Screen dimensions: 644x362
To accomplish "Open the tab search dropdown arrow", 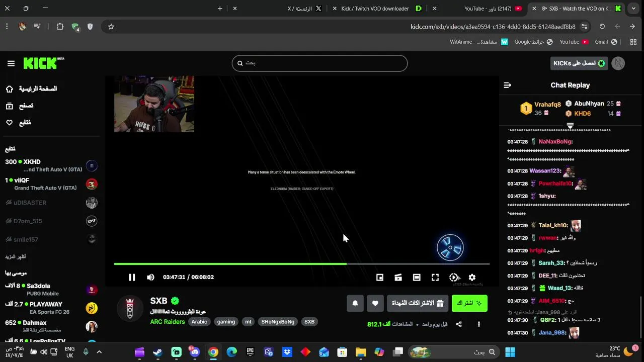I will pyautogui.click(x=633, y=9).
